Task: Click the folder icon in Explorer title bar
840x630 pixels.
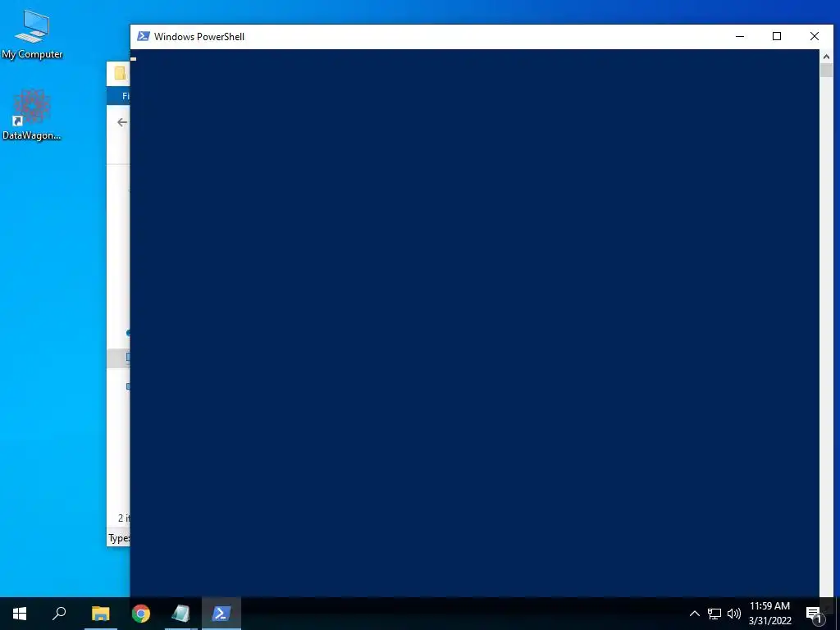Action: 120,73
